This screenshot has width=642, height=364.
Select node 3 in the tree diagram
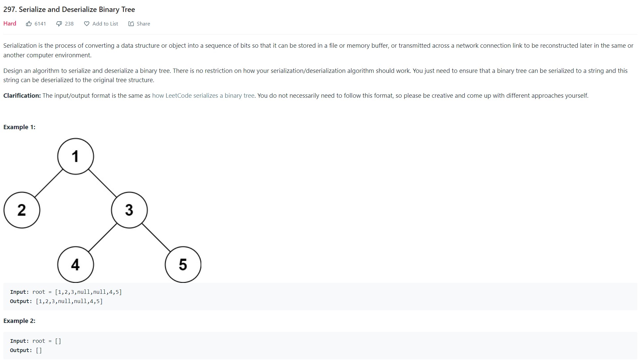point(129,210)
